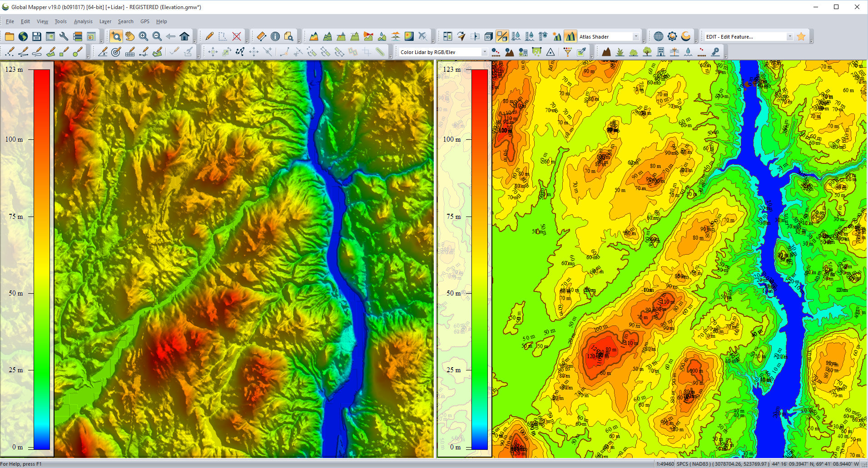This screenshot has width=868, height=468.
Task: Select the Feature Info tool
Action: (275, 37)
